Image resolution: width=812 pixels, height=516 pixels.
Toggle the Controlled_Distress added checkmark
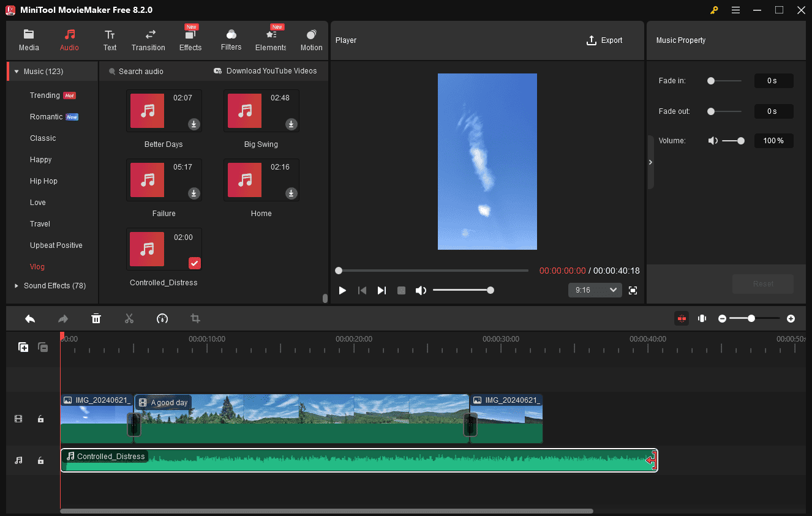click(194, 263)
